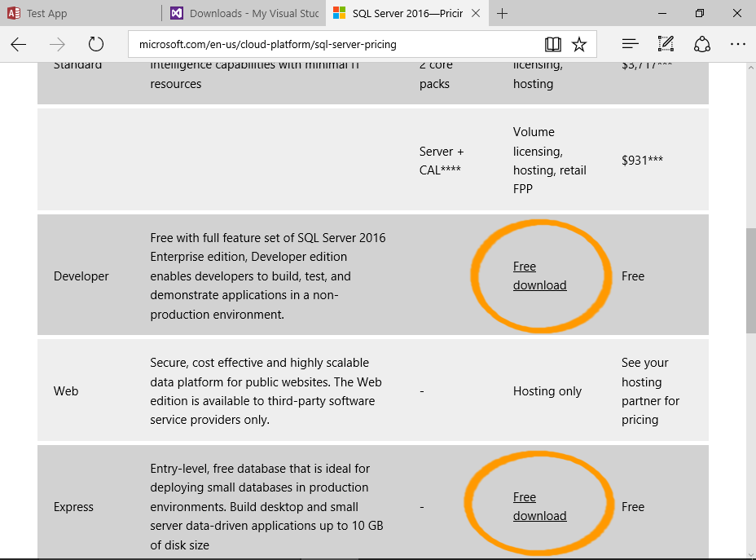Click Free download link for Developer edition
756x560 pixels.
point(539,276)
